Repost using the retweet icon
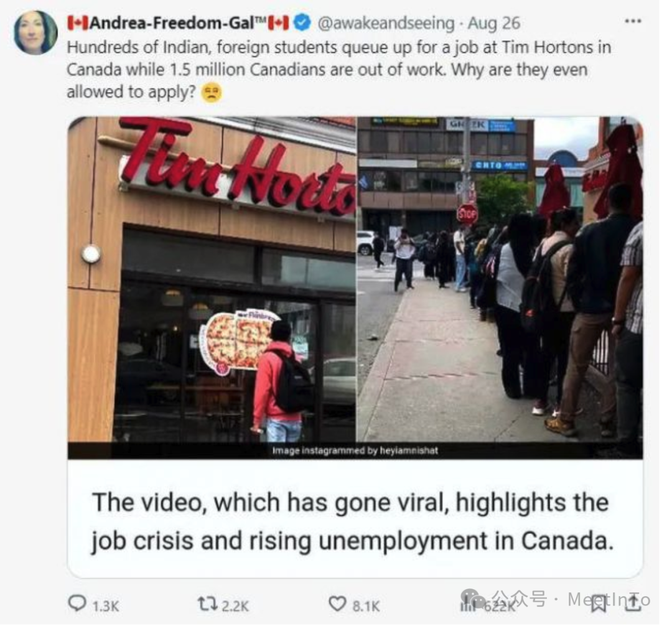This screenshot has height=626, width=672. (207, 604)
